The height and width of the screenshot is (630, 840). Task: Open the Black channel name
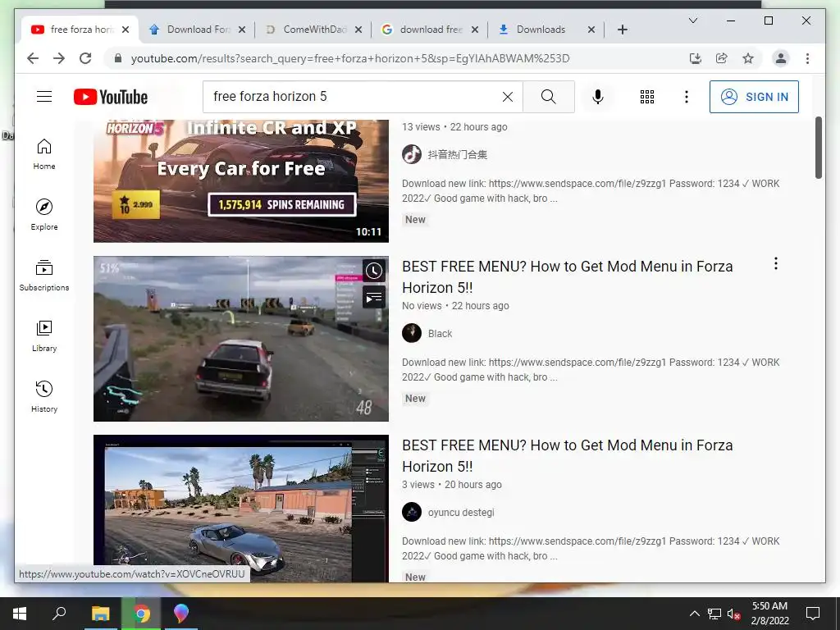pyautogui.click(x=440, y=334)
